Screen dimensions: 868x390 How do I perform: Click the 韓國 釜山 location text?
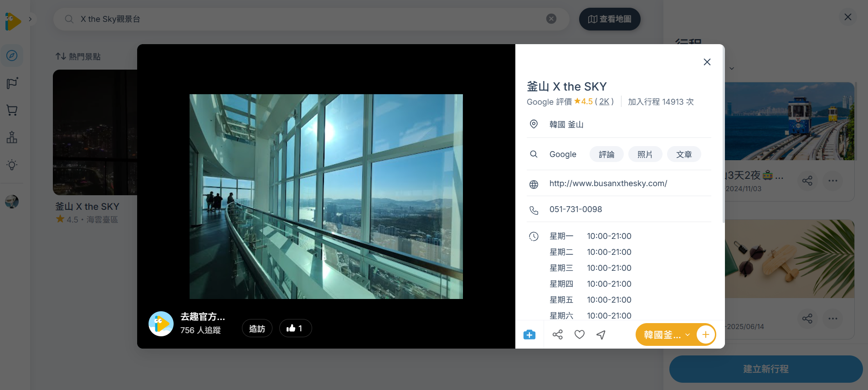[566, 125]
